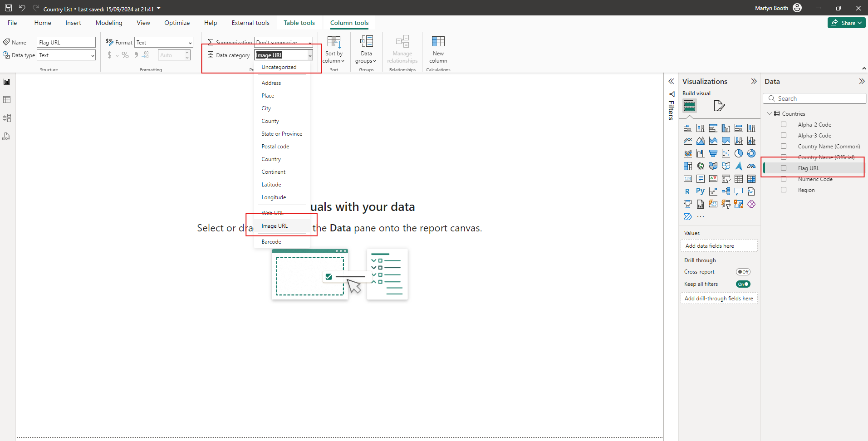Turn off the Keep all filters toggle
This screenshot has height=441, width=868.
(743, 284)
